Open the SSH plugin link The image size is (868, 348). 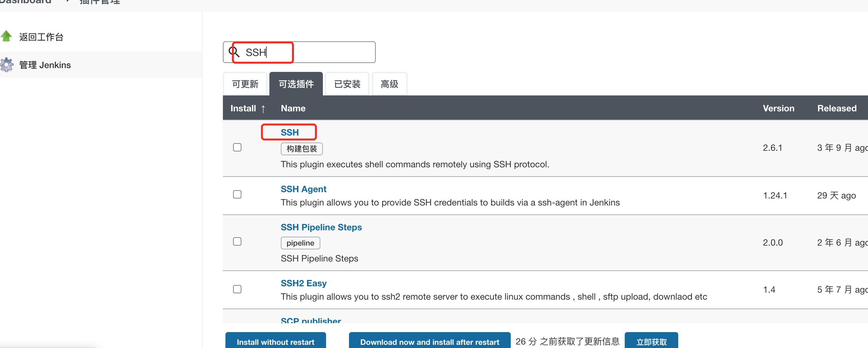[x=289, y=132]
